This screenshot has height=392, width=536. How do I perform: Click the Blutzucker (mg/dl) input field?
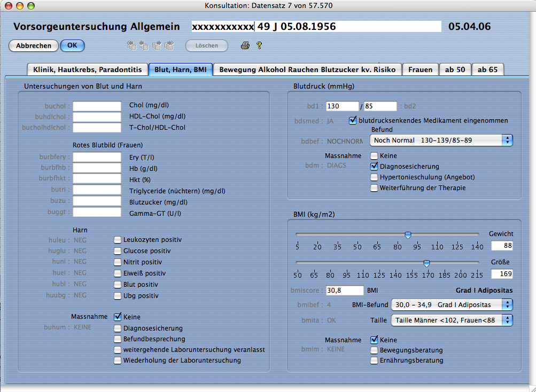97,201
